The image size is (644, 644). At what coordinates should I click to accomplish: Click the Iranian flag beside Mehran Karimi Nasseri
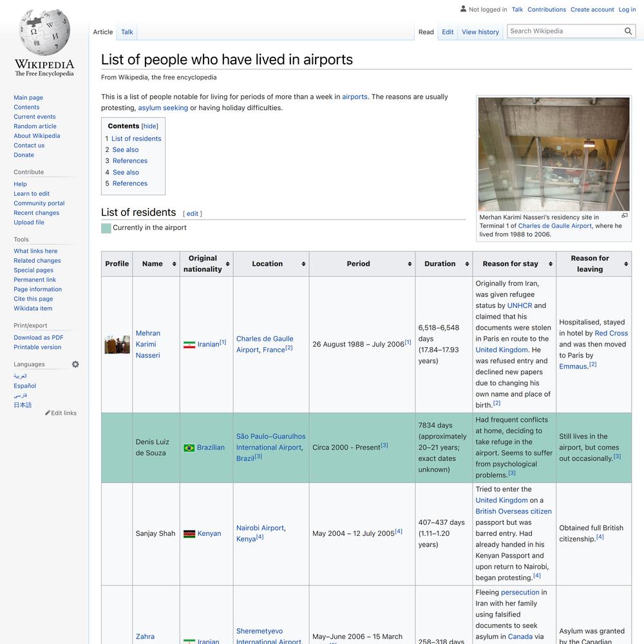click(x=189, y=345)
